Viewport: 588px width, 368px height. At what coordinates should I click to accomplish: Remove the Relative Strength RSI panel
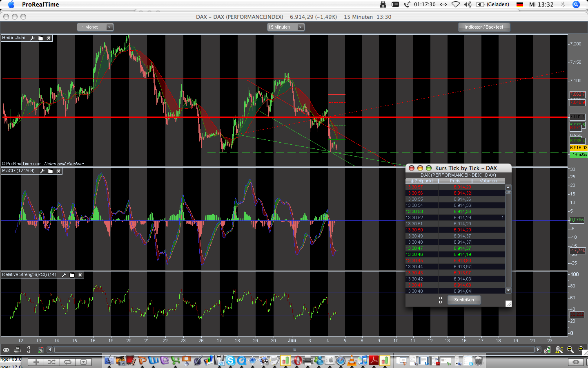click(80, 275)
